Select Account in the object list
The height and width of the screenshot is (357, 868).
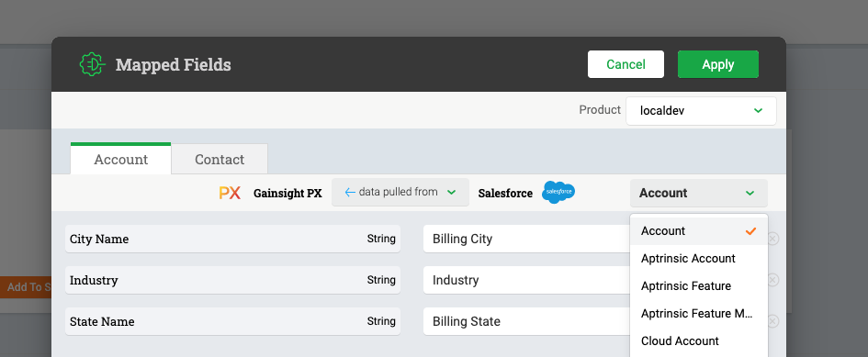pyautogui.click(x=699, y=230)
